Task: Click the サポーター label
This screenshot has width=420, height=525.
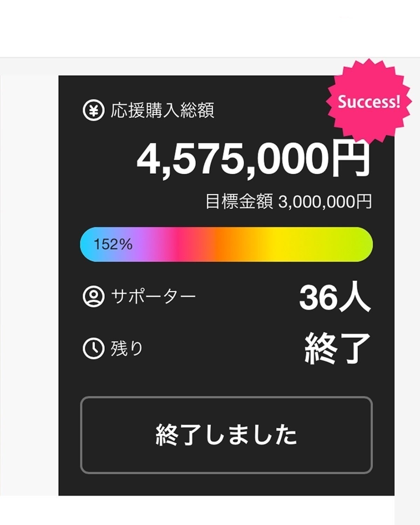Action: pos(153,296)
